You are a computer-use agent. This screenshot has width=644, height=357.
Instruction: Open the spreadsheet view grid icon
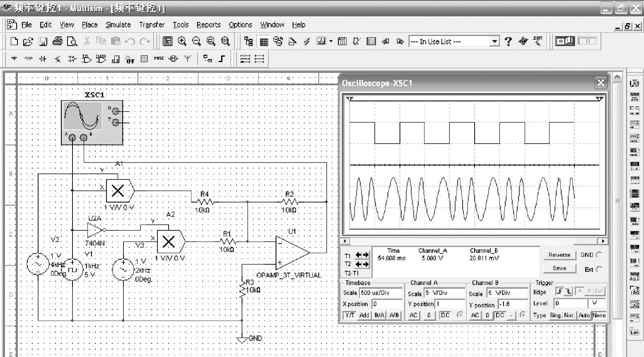[x=264, y=41]
